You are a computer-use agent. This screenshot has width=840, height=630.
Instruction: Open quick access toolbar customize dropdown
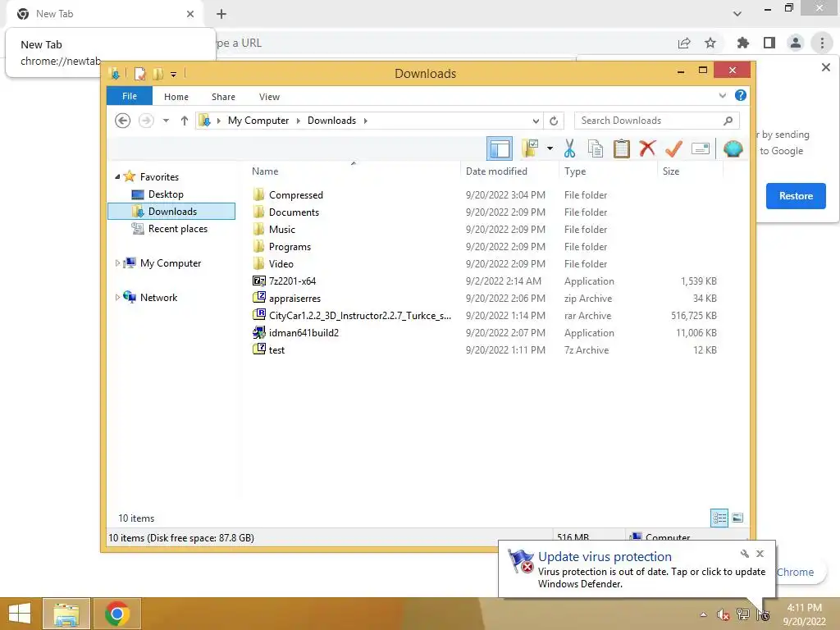pyautogui.click(x=174, y=74)
